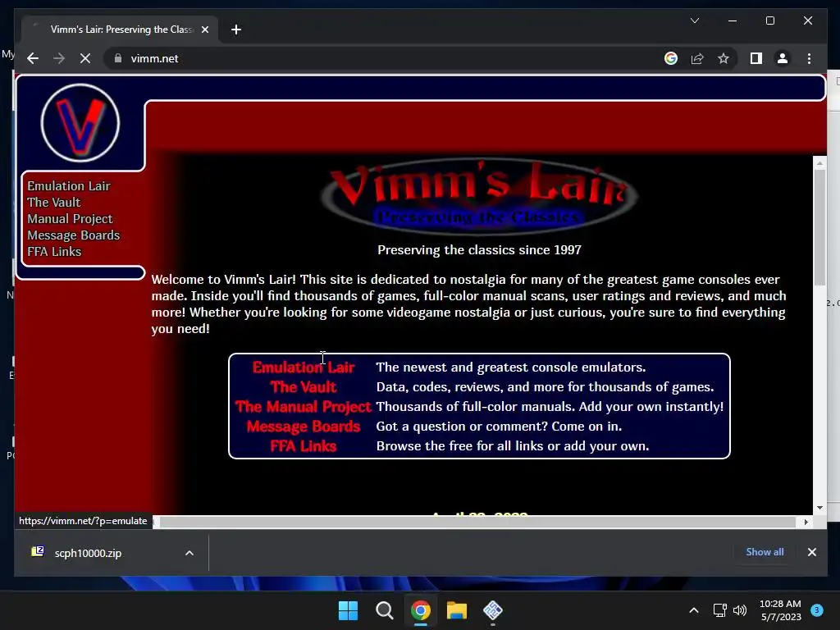This screenshot has width=840, height=630.
Task: Click red The Vault table link
Action: coord(304,387)
